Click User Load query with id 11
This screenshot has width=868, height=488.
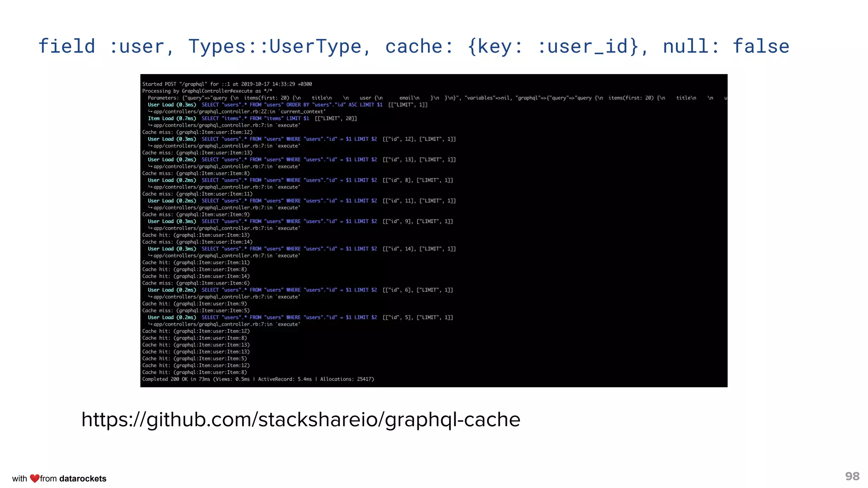[x=302, y=201]
